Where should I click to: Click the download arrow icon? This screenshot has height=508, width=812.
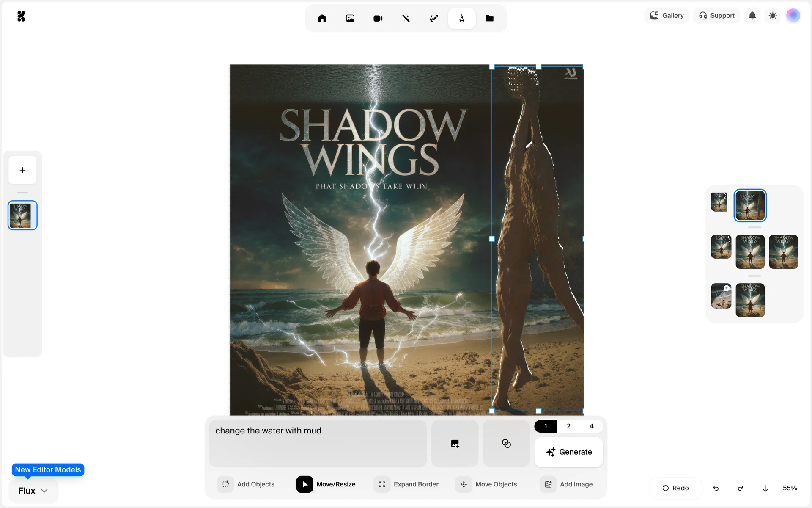pos(765,488)
